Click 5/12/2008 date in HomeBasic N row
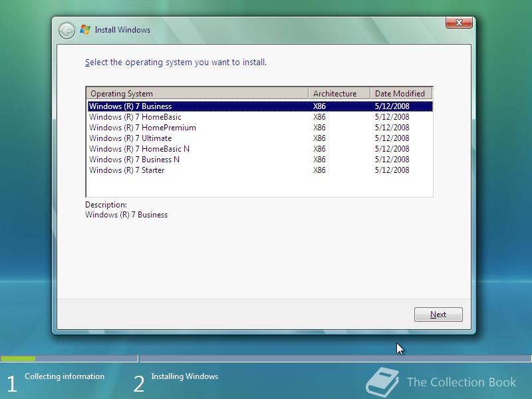Screen dimensions: 532x399 coord(392,149)
